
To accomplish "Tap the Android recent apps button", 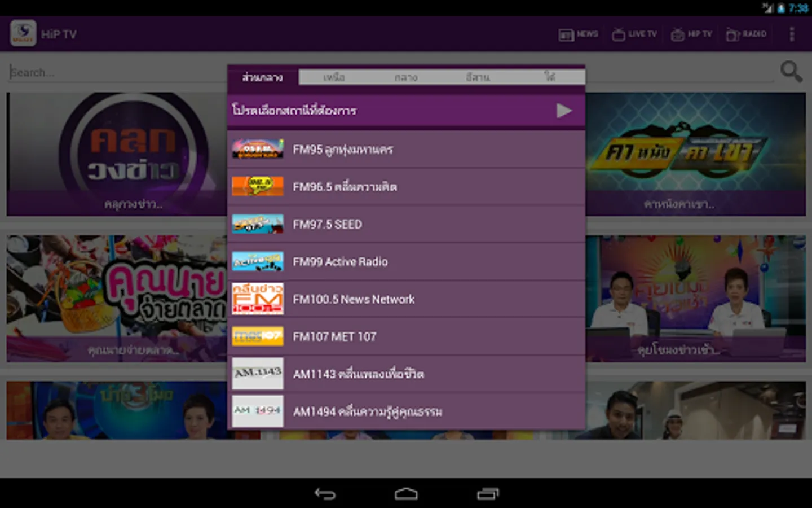I will pyautogui.click(x=488, y=494).
